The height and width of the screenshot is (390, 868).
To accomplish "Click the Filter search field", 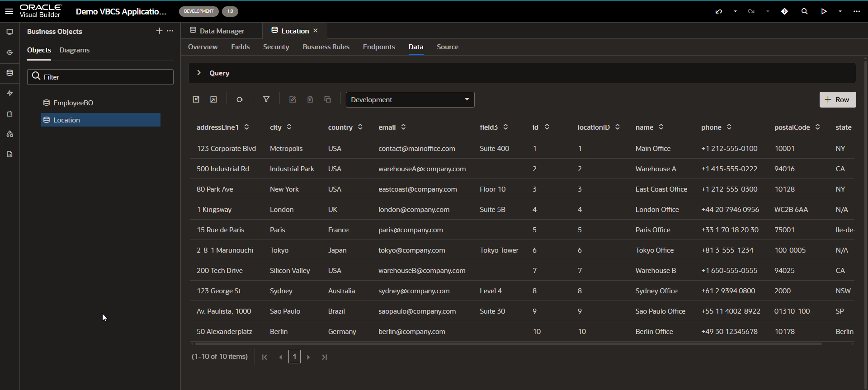I will (x=100, y=77).
